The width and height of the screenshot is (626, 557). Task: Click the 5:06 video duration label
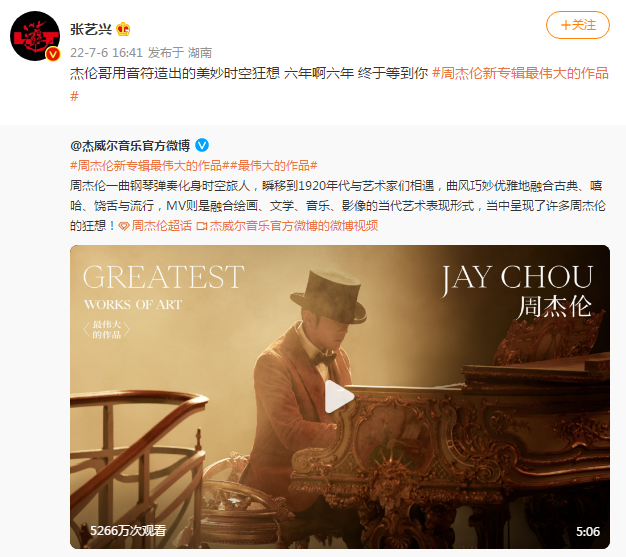588,531
